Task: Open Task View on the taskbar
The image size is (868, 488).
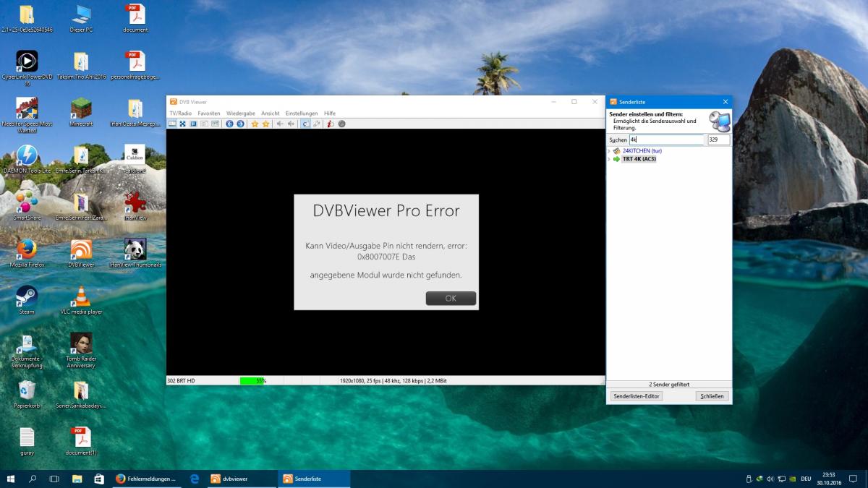Action: tap(54, 479)
